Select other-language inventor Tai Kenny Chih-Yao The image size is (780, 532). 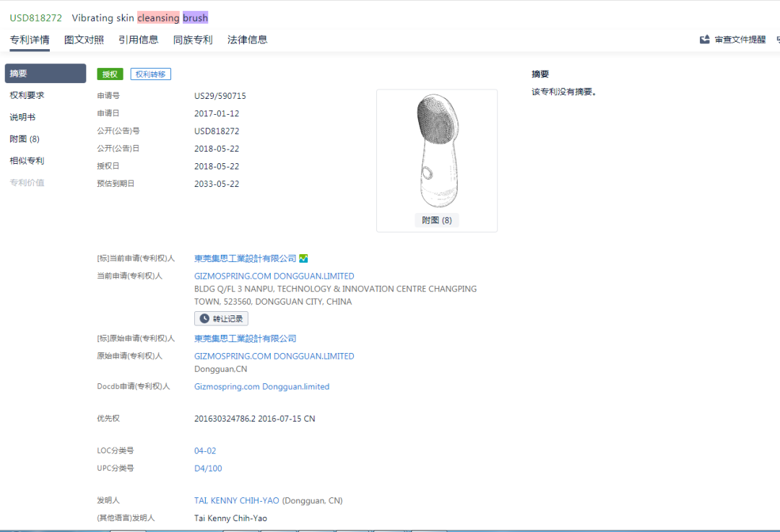[x=230, y=518]
